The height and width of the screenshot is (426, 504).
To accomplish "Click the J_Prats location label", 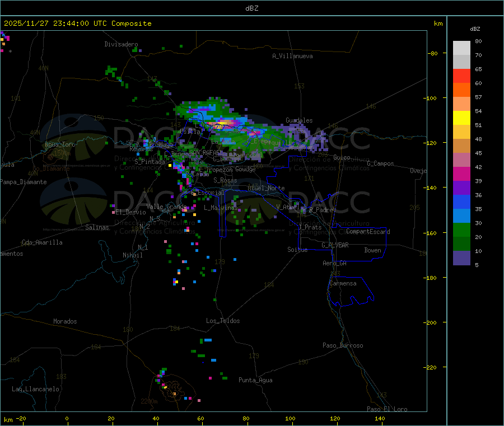I will pos(310,227).
